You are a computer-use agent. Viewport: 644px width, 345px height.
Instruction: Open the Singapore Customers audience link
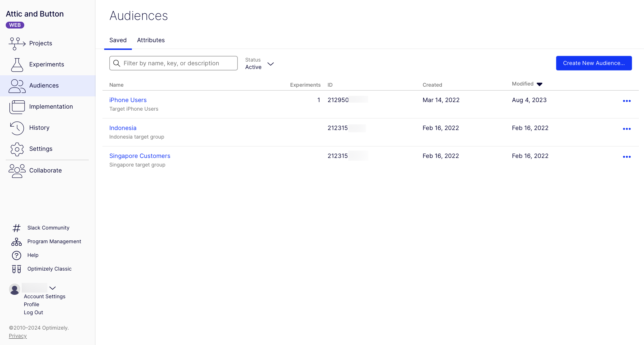(x=140, y=156)
